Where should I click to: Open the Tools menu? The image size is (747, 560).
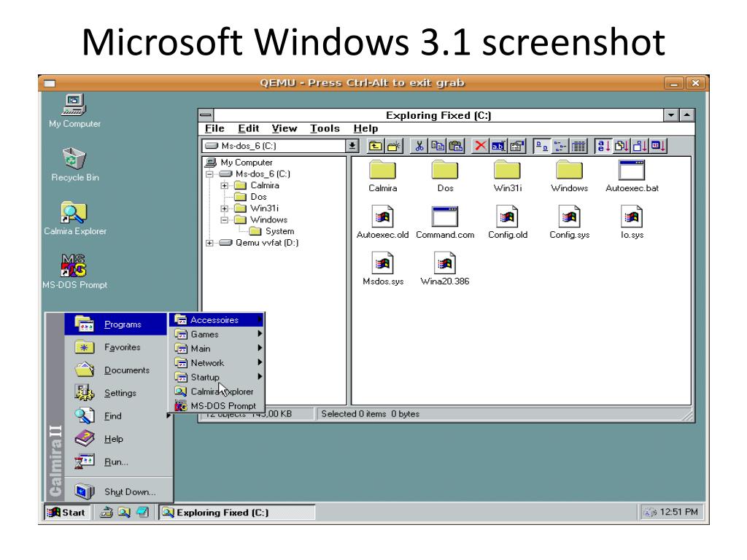pos(325,128)
